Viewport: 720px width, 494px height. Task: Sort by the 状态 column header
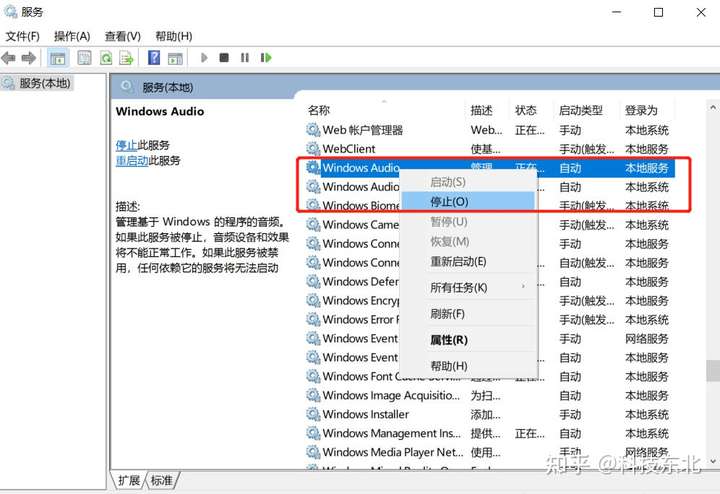[532, 110]
